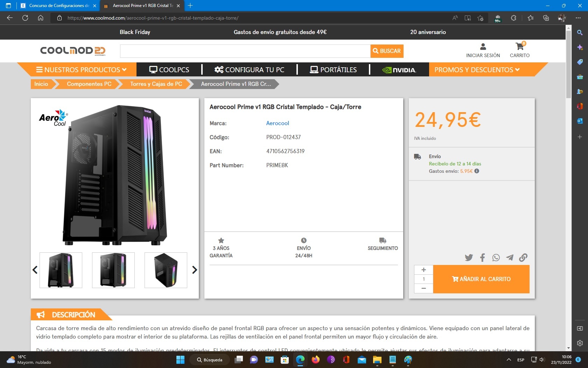Click shipping cost info icon
This screenshot has height=368, width=588.
pos(477,171)
